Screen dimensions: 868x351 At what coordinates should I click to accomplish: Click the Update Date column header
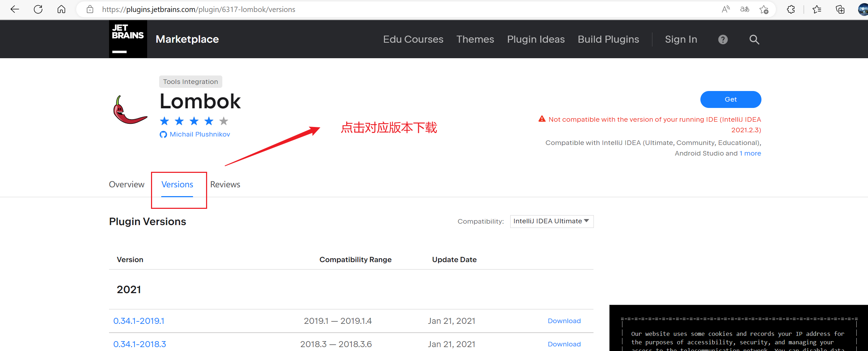[454, 260]
